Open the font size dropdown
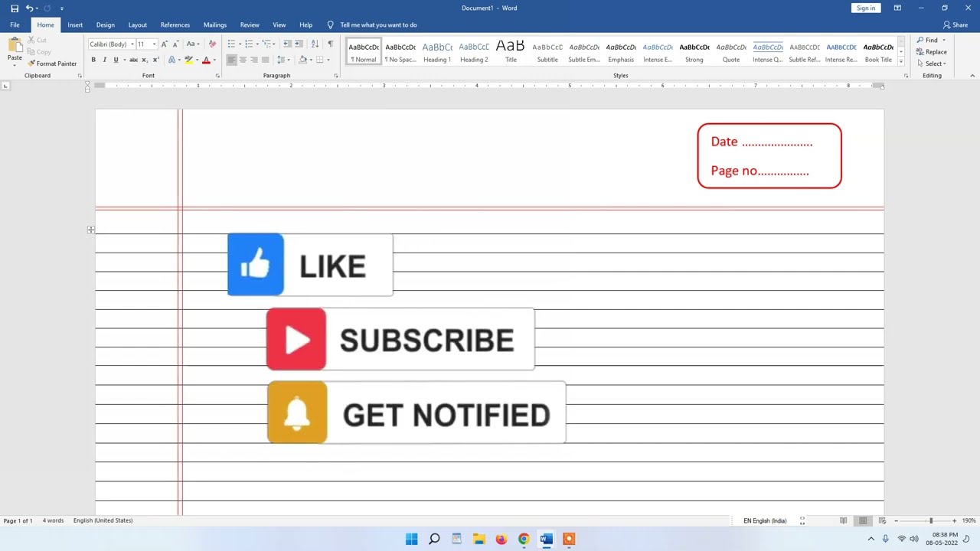Screen dimensions: 980x551 154,44
